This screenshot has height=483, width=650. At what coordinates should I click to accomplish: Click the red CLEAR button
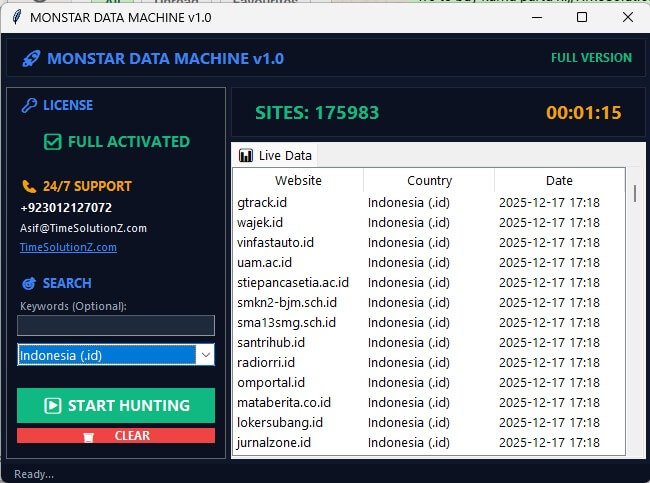(x=116, y=436)
